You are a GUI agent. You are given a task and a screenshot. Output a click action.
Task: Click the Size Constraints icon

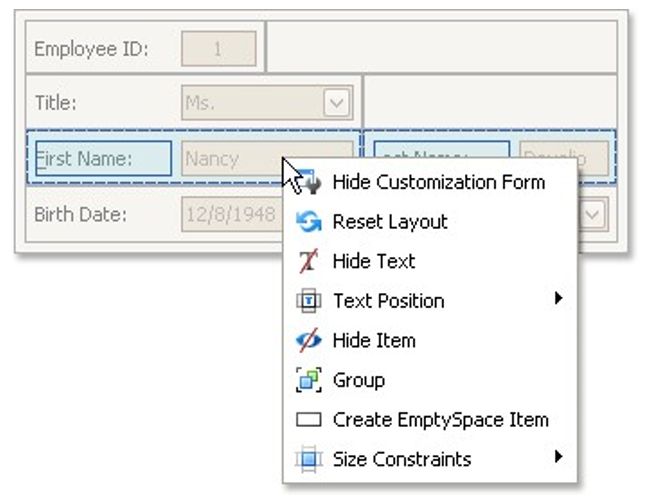[x=309, y=460]
